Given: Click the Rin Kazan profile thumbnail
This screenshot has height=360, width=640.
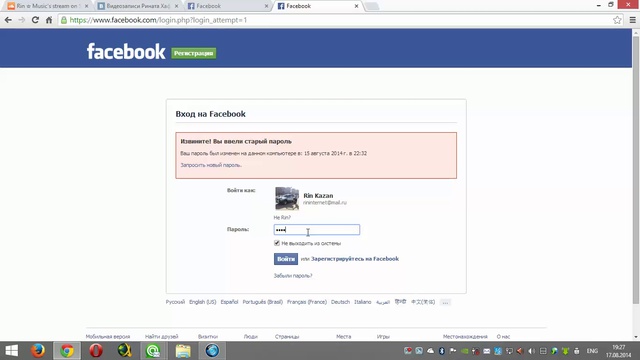Looking at the screenshot, I should (x=287, y=199).
